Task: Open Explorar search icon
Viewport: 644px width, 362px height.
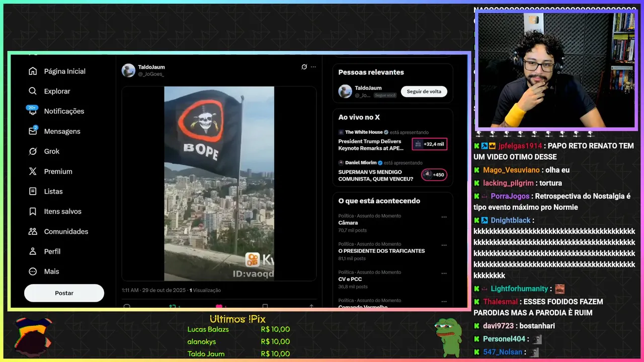Action: pyautogui.click(x=33, y=91)
